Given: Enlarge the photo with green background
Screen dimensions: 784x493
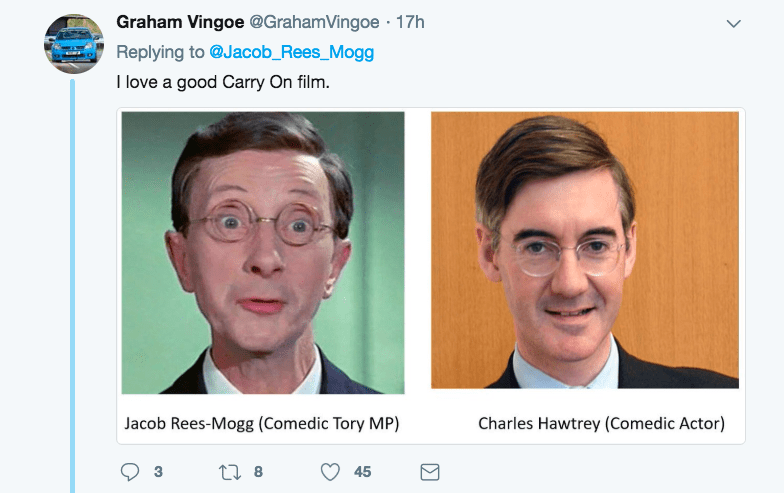Looking at the screenshot, I should click(x=263, y=252).
